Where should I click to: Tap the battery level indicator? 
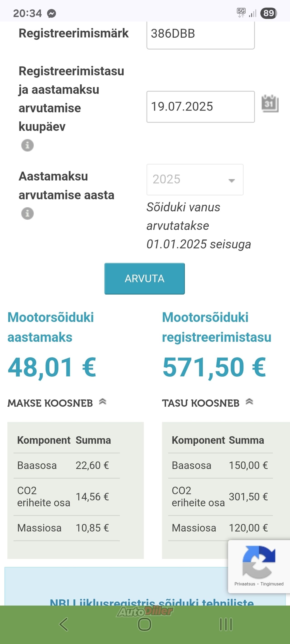[x=268, y=13]
